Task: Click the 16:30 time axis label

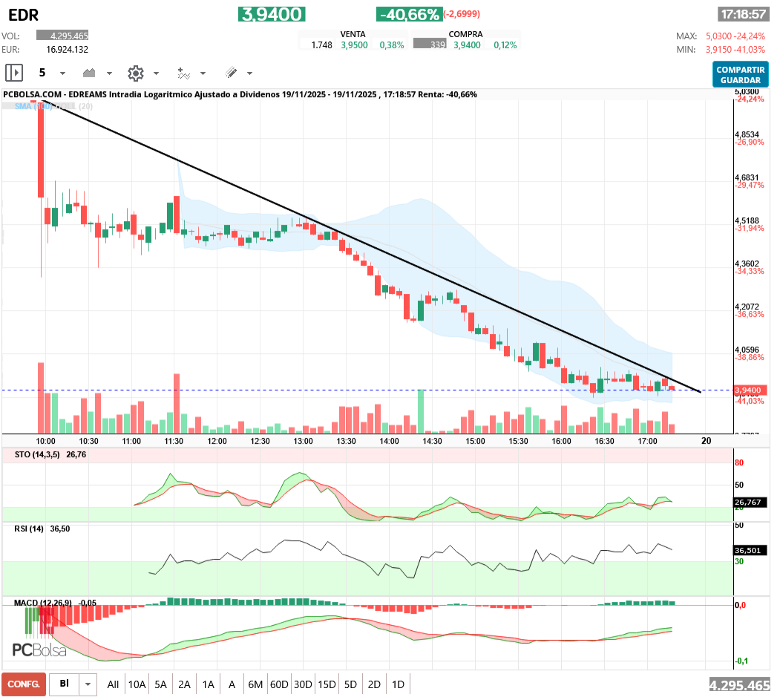Action: tap(604, 441)
